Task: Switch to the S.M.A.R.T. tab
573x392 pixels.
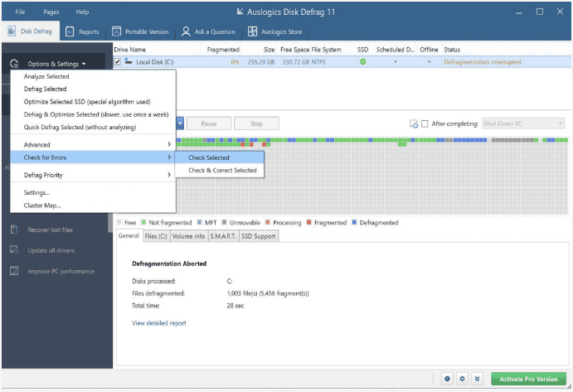Action: point(223,236)
